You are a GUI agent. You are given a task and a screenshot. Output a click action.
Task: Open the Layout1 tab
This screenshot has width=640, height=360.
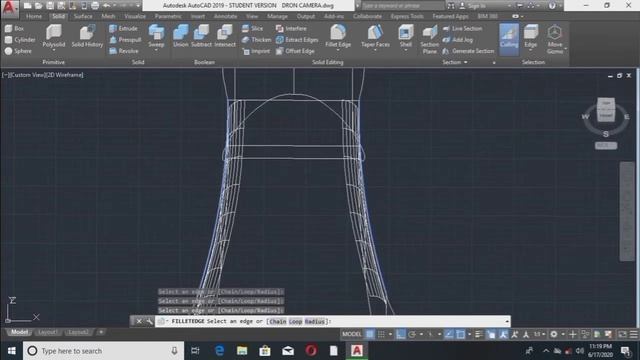pos(47,332)
